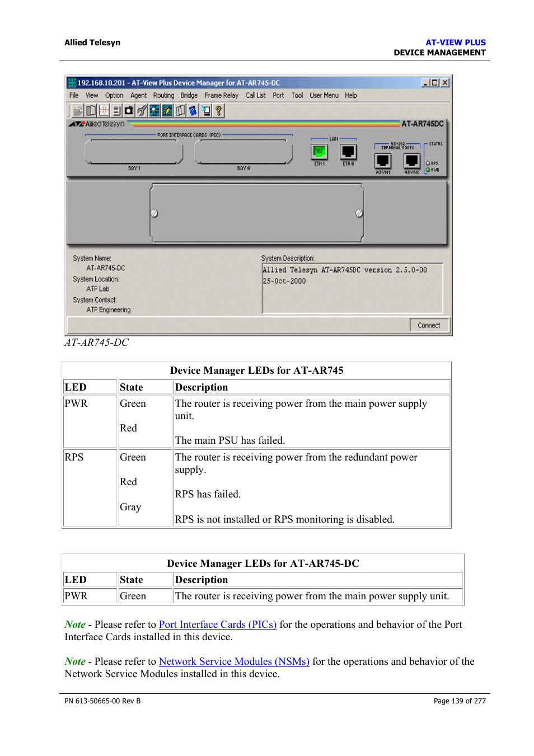This screenshot has height=756, width=534.
Task: Click the Device Manager title bar icon
Action: (x=72, y=83)
